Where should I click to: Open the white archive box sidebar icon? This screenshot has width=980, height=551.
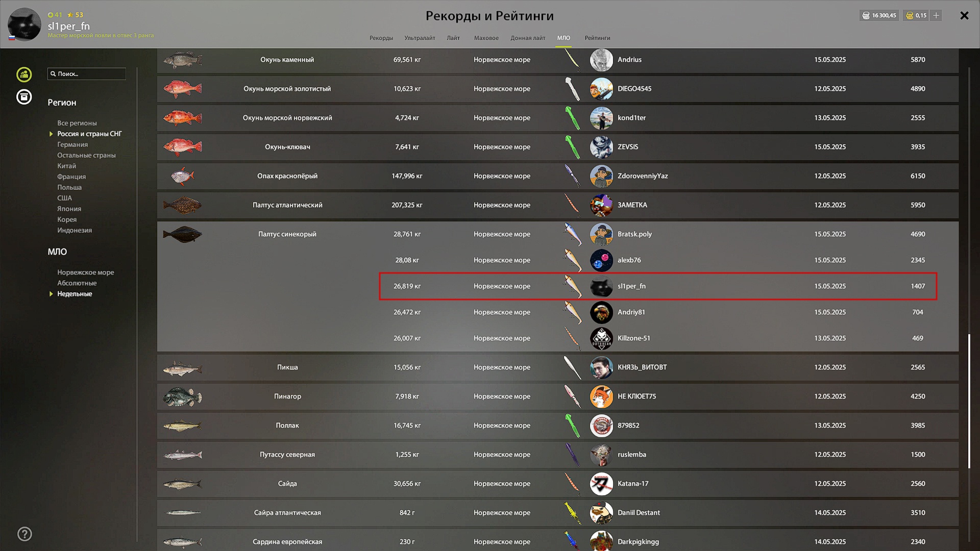pos(24,97)
